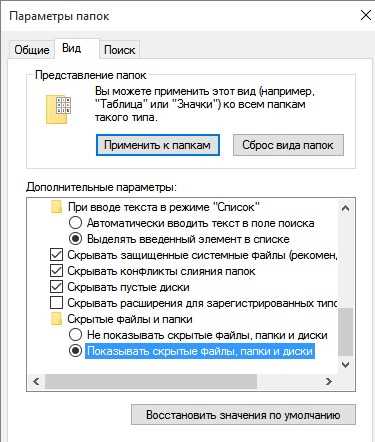Click folder icon beside При вводе текста
Viewport: 375px width, 442px height.
[56, 207]
